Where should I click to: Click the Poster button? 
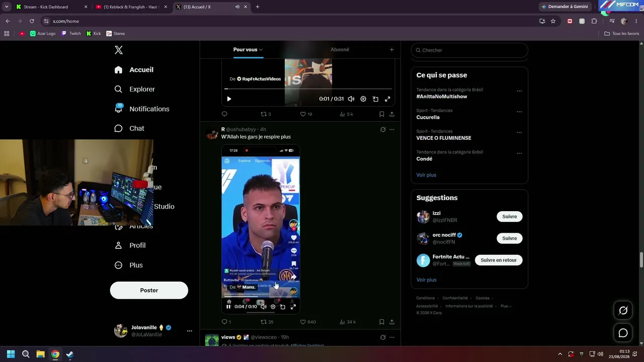coord(149,290)
